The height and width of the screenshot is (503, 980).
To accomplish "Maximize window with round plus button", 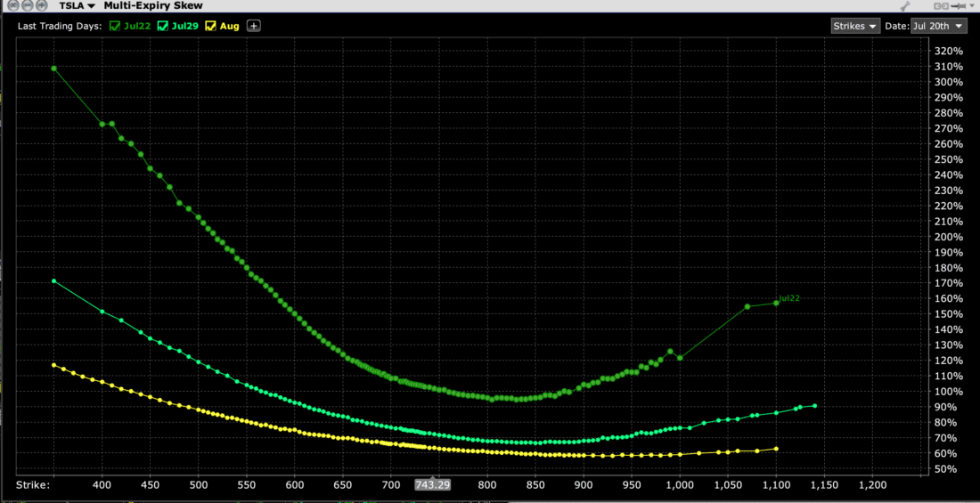I will (x=42, y=5).
